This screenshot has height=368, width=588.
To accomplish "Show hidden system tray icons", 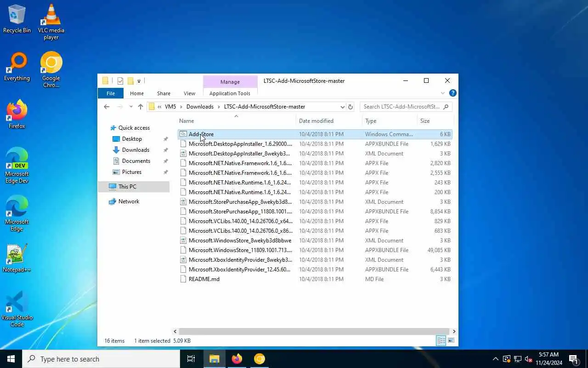I will 495,359.
